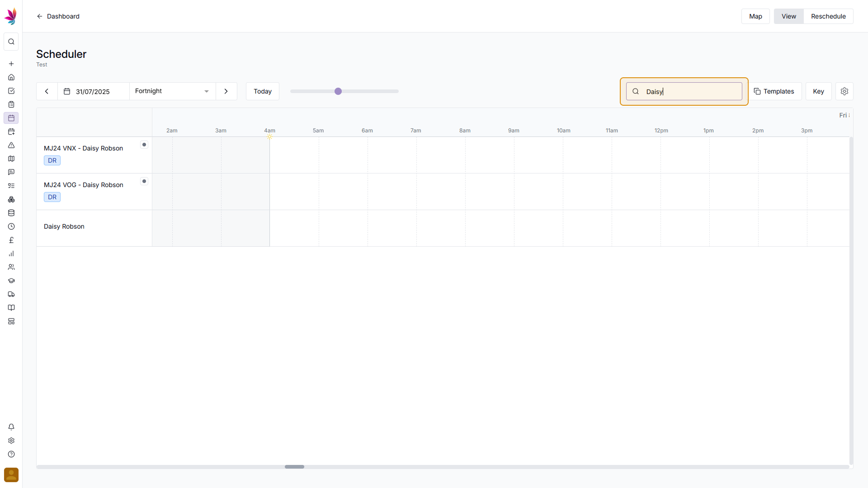This screenshot has width=868, height=488.
Task: Open the sidebar search icon
Action: point(11,42)
